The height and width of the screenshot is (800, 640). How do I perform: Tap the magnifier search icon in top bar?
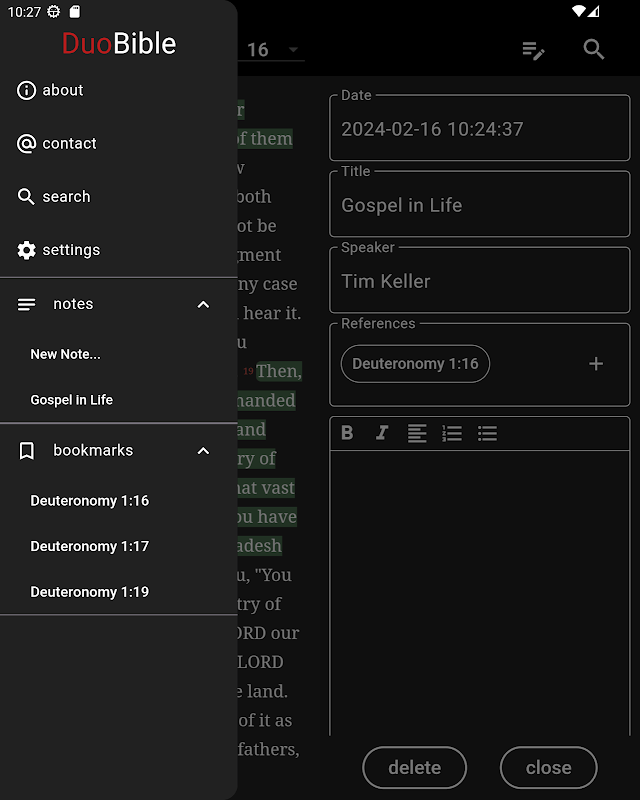tap(594, 50)
